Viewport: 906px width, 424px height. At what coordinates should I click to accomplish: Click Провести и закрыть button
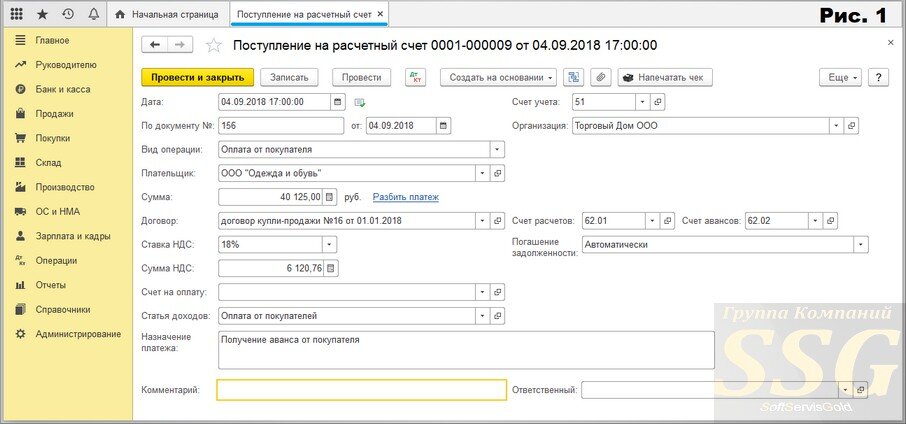(198, 77)
